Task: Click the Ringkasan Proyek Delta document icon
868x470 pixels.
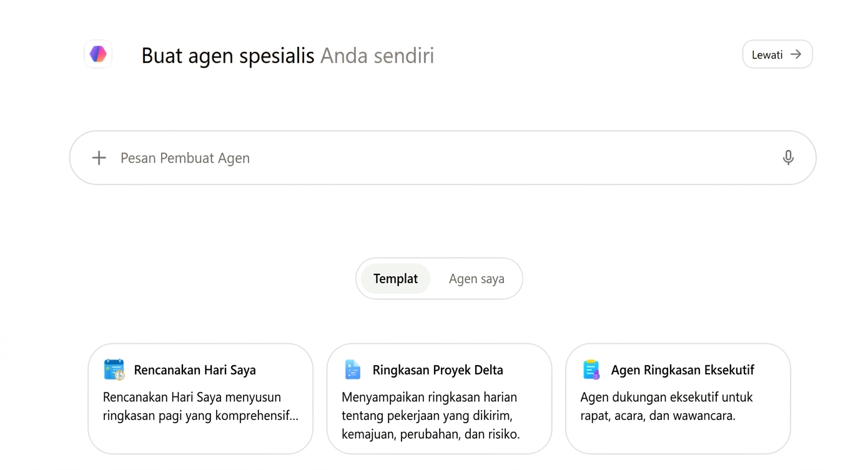Action: click(352, 369)
